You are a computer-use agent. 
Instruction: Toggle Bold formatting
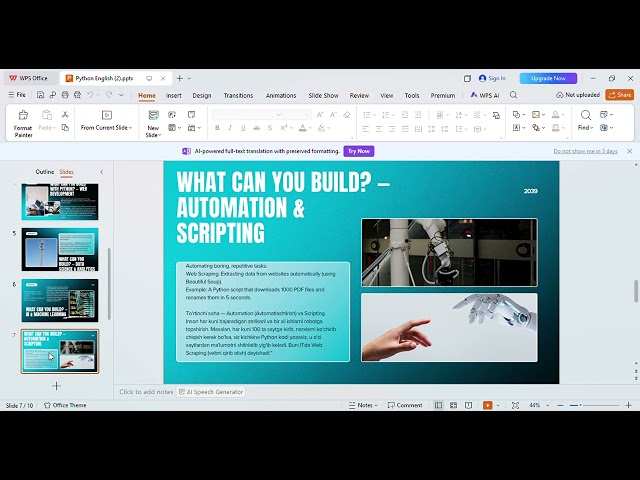click(x=217, y=128)
